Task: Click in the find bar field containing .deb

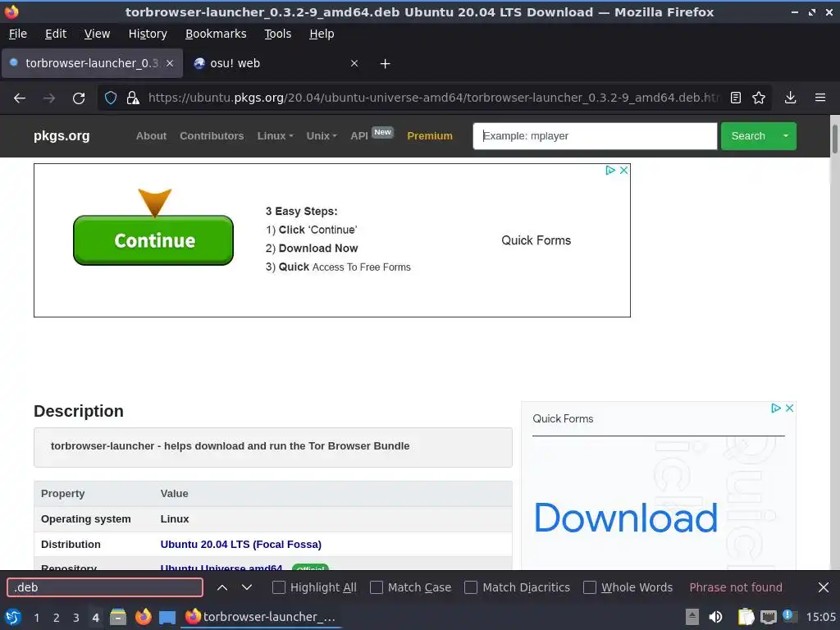Action: tap(105, 587)
